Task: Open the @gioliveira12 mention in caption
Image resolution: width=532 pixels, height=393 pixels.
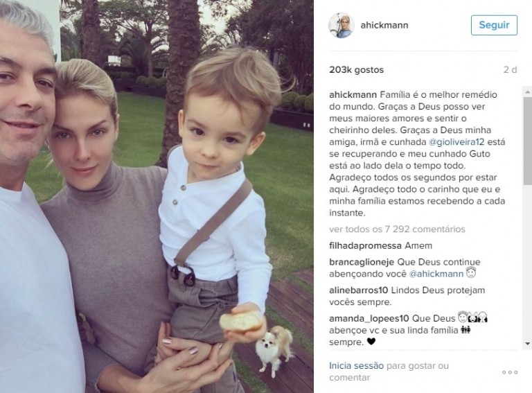Action: click(x=456, y=142)
